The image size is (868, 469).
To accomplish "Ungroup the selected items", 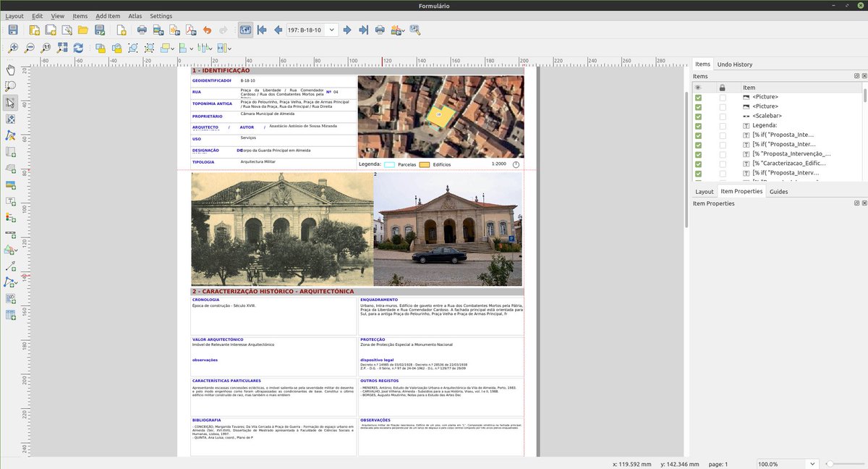I will tap(149, 48).
